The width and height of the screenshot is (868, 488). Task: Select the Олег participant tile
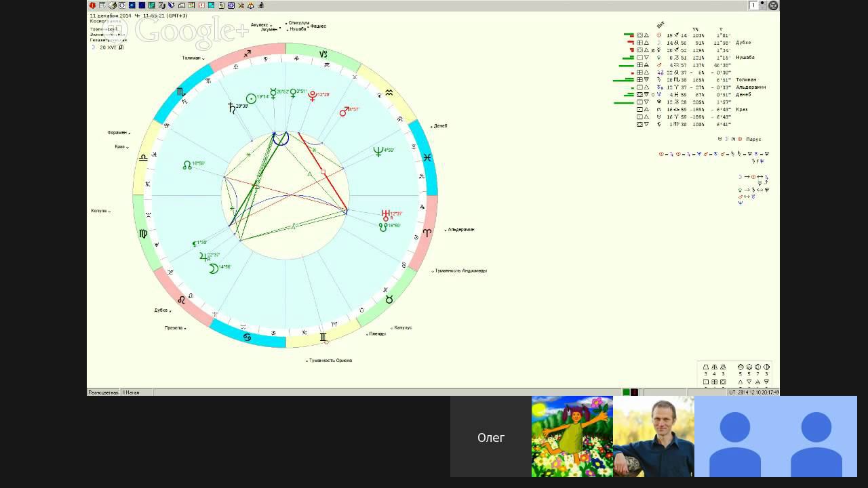(491, 437)
